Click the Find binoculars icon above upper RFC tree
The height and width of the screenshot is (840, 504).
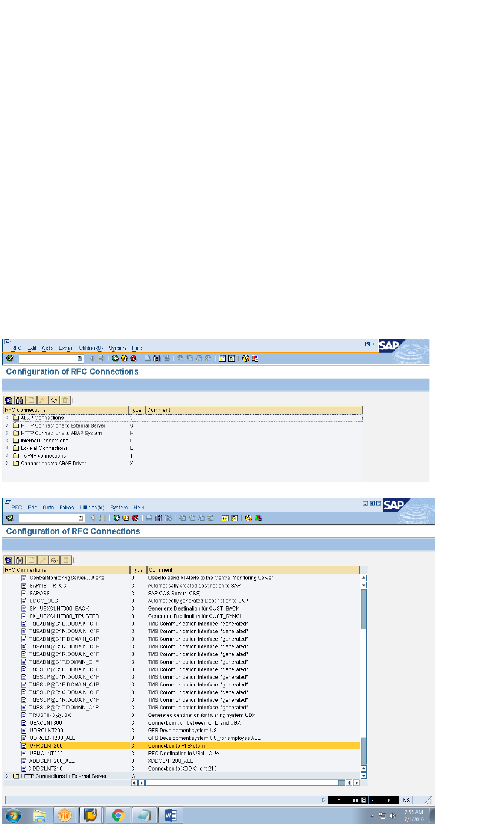pos(19,400)
